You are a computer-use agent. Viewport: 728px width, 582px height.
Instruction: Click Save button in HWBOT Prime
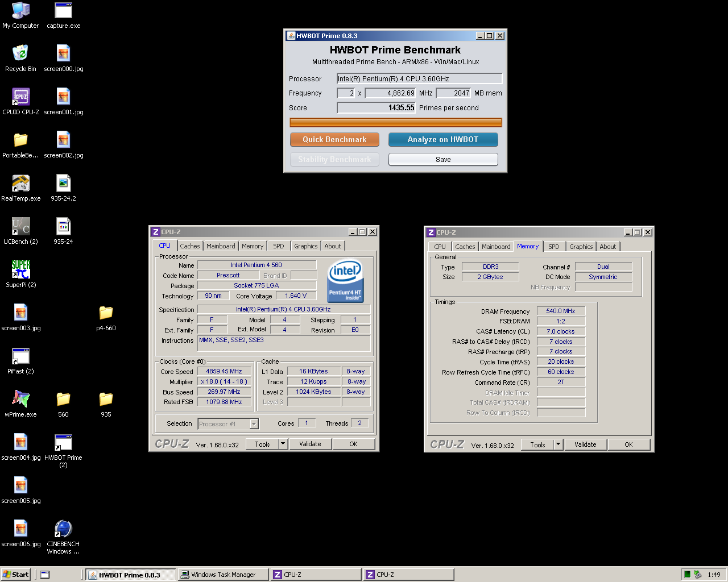coord(443,160)
